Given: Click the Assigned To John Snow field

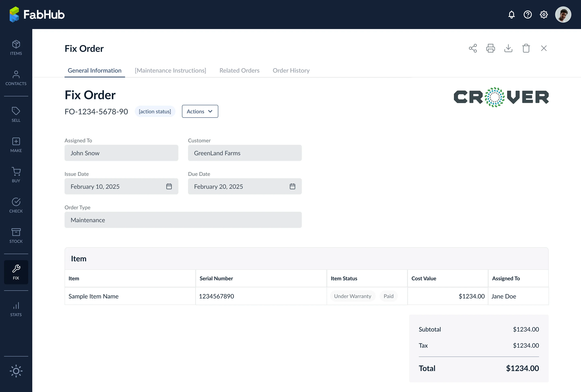Looking at the screenshot, I should pyautogui.click(x=121, y=153).
